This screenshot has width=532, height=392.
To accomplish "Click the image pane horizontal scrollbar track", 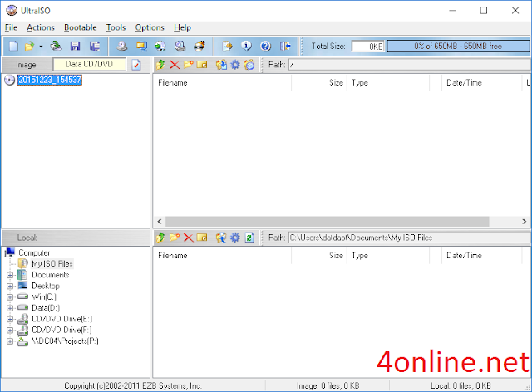I will point(327,222).
